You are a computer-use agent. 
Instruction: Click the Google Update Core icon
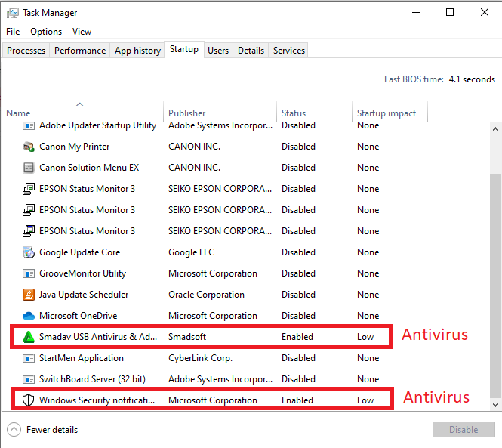click(x=29, y=252)
